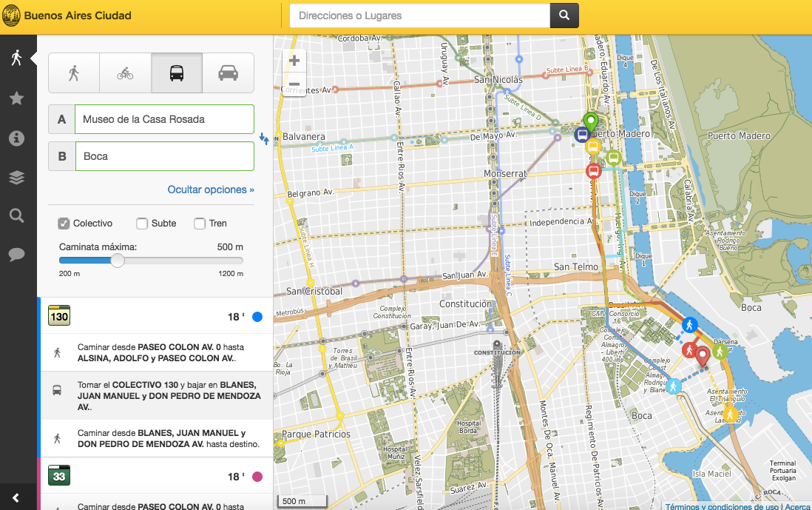Screen dimensions: 812x510
Task: Open the routes (walking person) sidebar panel
Action: point(16,58)
